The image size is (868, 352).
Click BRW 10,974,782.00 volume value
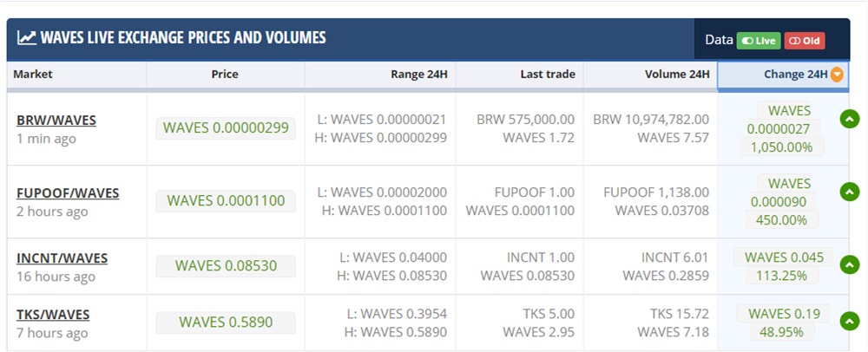[651, 120]
